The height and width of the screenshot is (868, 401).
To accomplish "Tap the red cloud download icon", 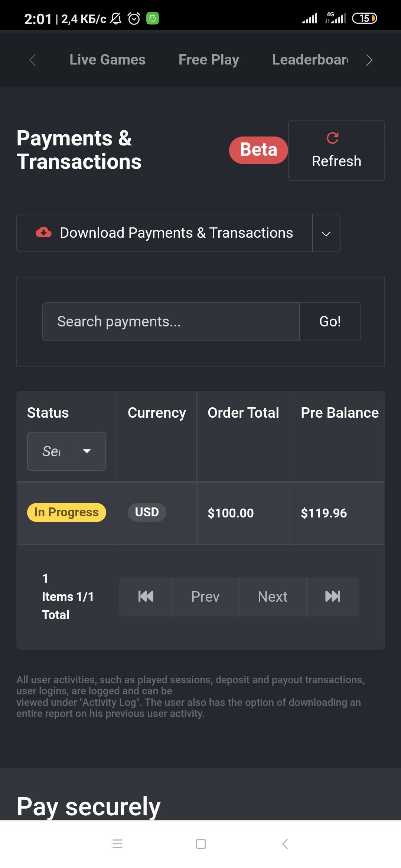I will (43, 233).
